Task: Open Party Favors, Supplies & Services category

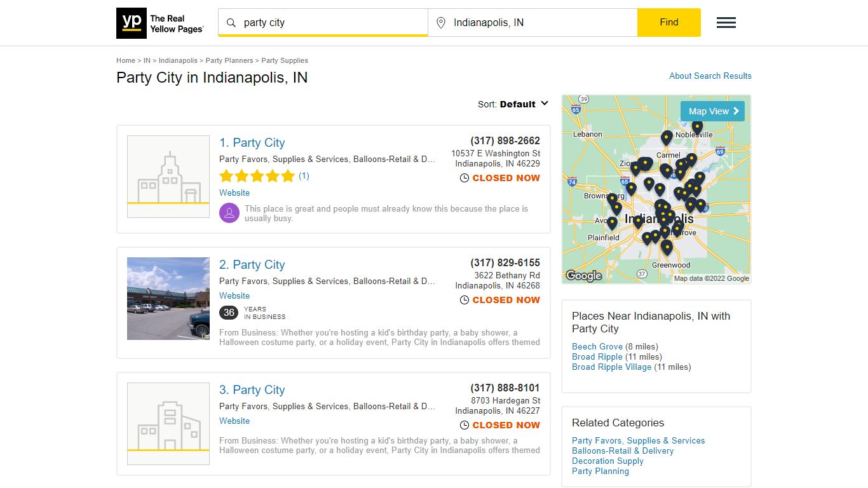Action: tap(638, 441)
